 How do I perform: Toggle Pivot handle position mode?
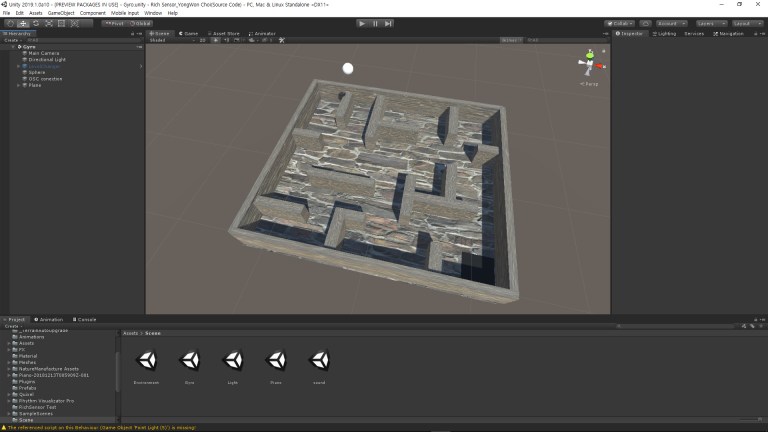[115, 23]
